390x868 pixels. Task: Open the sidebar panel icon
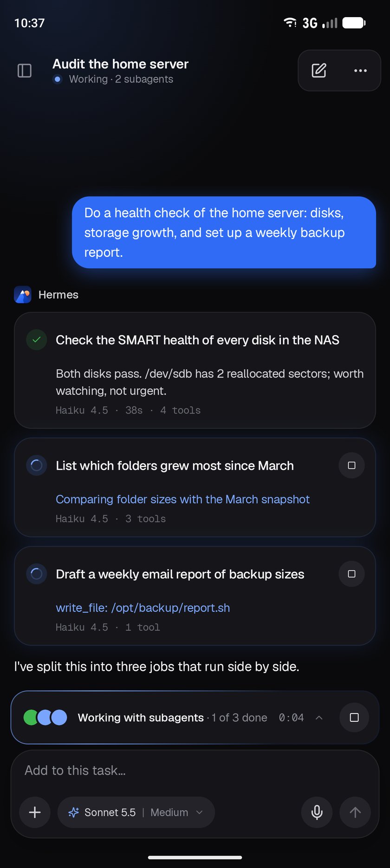click(x=24, y=71)
